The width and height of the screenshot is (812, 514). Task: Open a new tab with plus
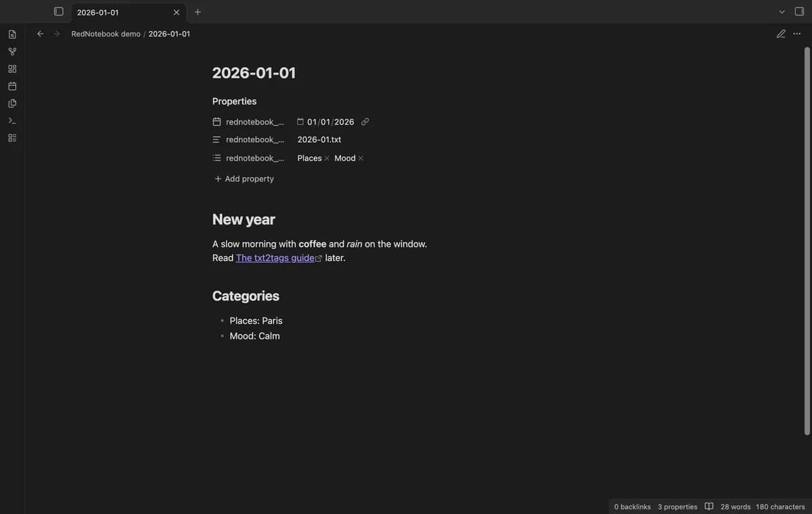point(198,11)
